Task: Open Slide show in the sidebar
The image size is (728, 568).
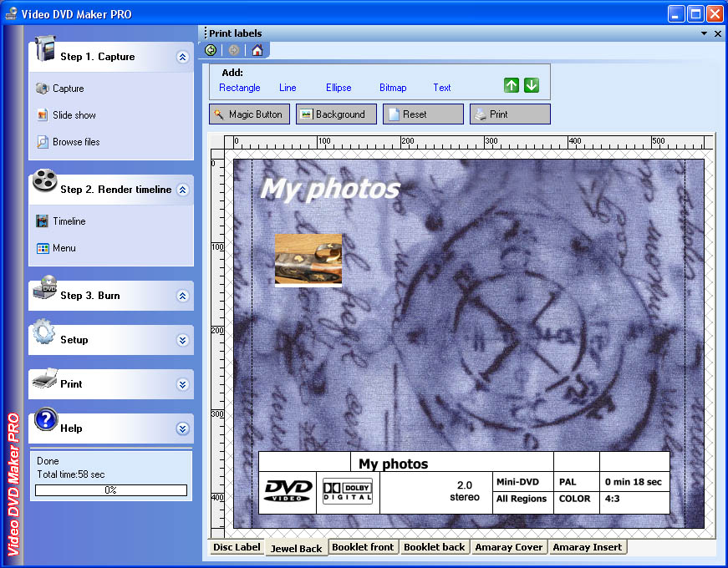Action: [x=74, y=115]
